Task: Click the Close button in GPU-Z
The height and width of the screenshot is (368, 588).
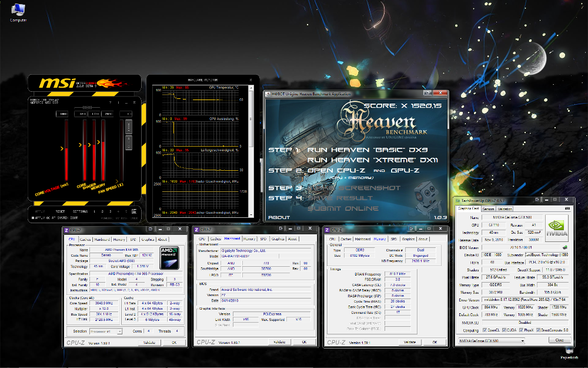Action: [560, 340]
